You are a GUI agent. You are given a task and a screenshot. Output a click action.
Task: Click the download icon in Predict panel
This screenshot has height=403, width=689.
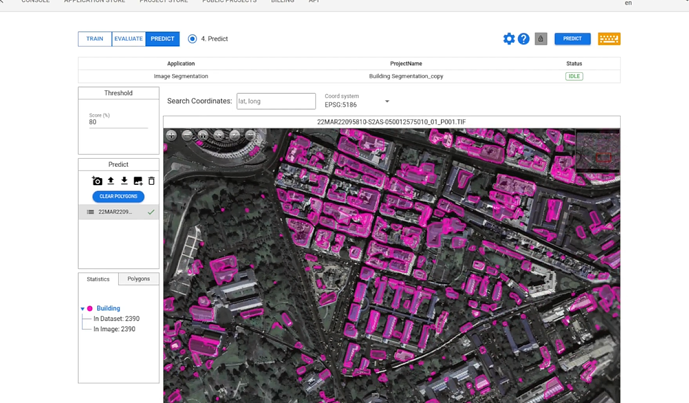(x=124, y=181)
